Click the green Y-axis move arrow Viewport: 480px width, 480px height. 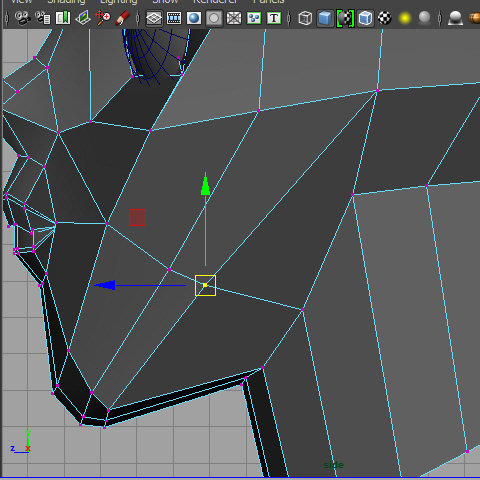205,184
